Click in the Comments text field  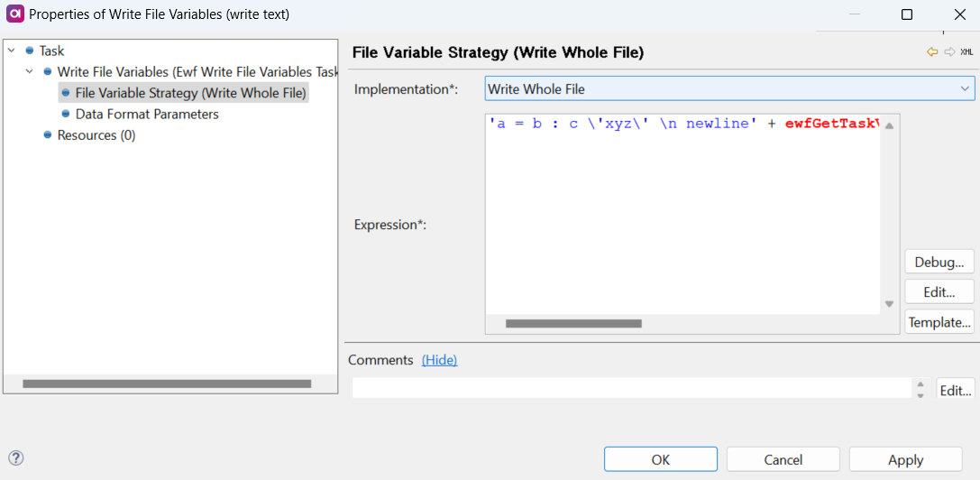[x=631, y=388]
